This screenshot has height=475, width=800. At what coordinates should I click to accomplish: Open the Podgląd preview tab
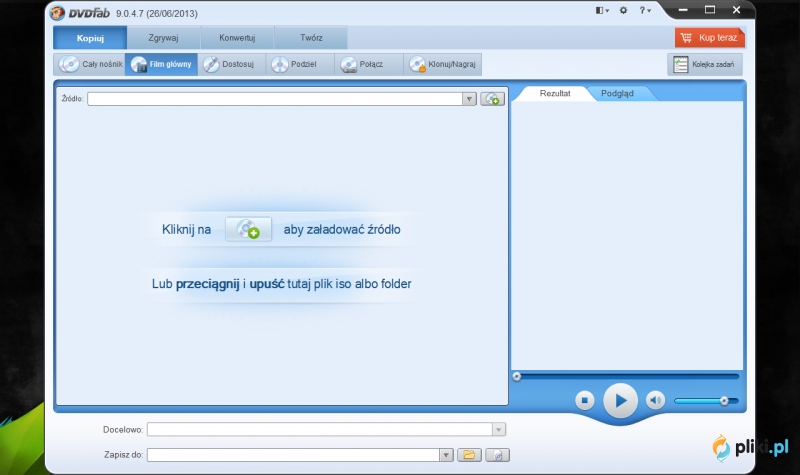tap(617, 93)
